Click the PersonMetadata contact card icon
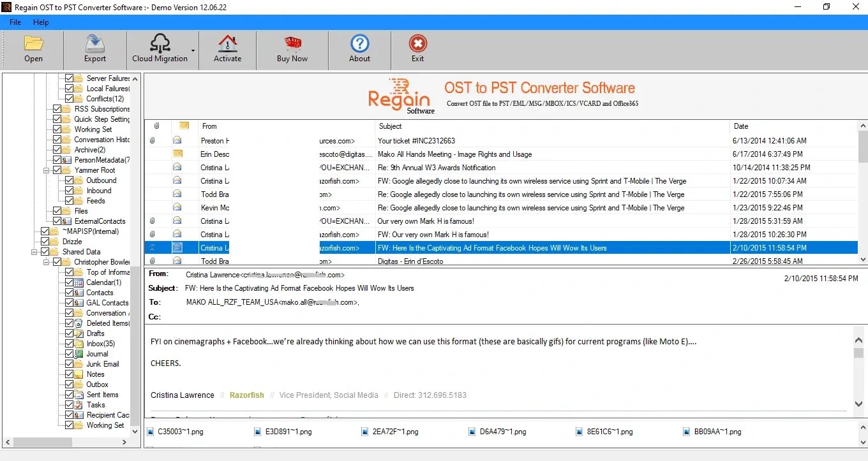868x461 pixels. [x=66, y=160]
